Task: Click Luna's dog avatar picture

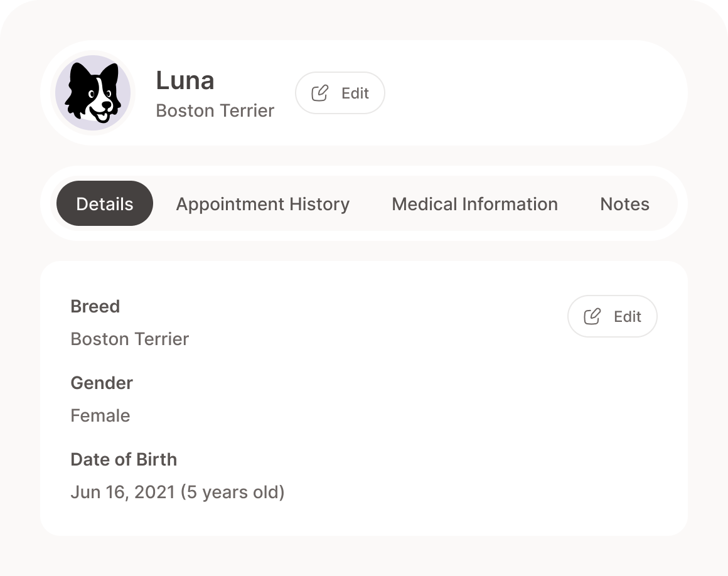Action: (x=92, y=92)
